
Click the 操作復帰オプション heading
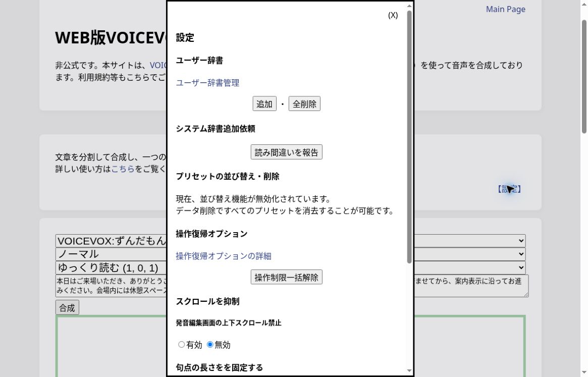(x=212, y=234)
